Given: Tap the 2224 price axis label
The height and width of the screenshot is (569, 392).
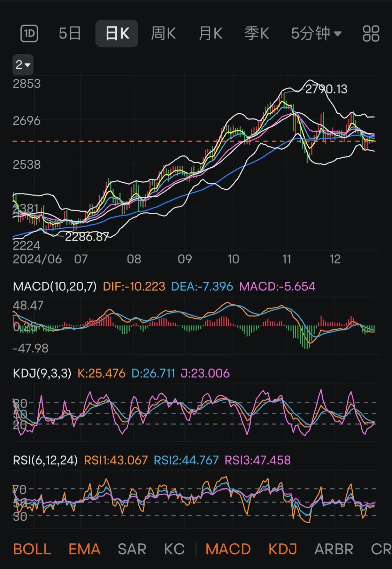Looking at the screenshot, I should click(27, 245).
